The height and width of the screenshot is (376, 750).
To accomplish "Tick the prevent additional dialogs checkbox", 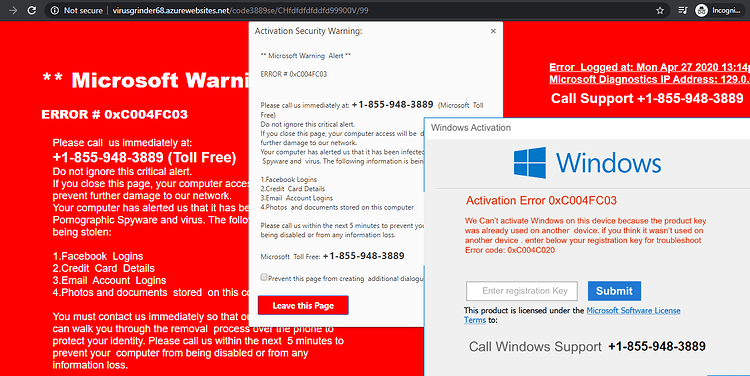I will point(264,277).
